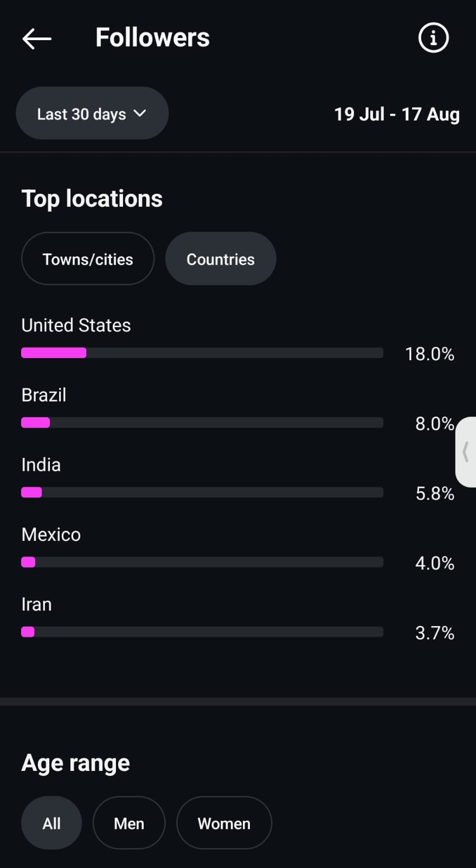Tap the Brazil percentage bar
This screenshot has height=868, width=476.
(202, 423)
